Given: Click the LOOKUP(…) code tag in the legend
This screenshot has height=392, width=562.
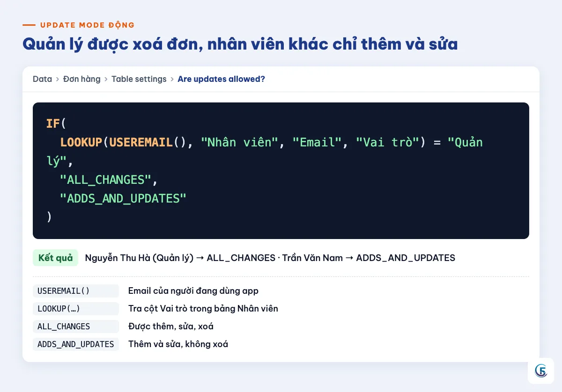Looking at the screenshot, I should (76, 309).
